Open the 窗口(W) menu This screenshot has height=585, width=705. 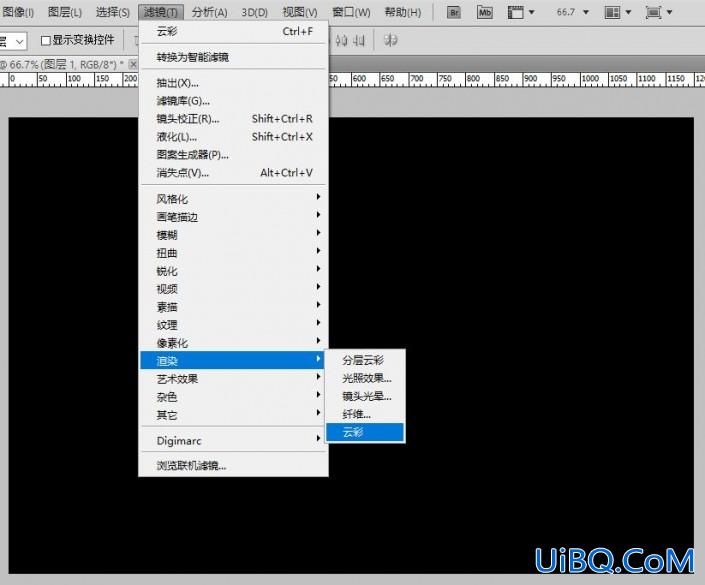[351, 12]
